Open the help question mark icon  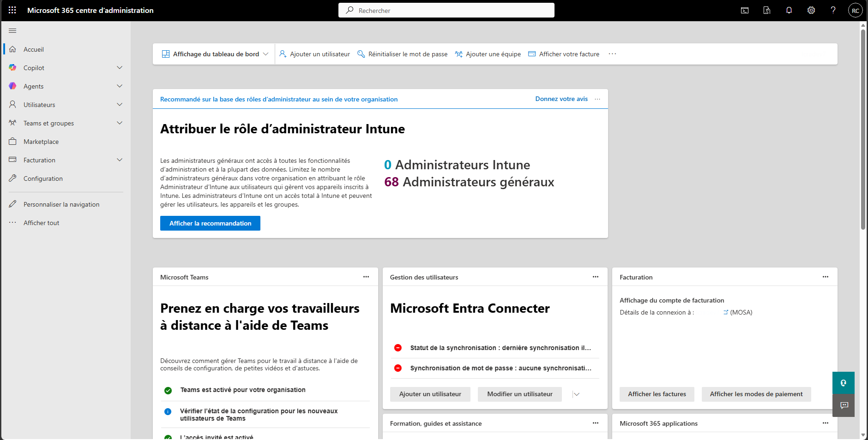833,10
